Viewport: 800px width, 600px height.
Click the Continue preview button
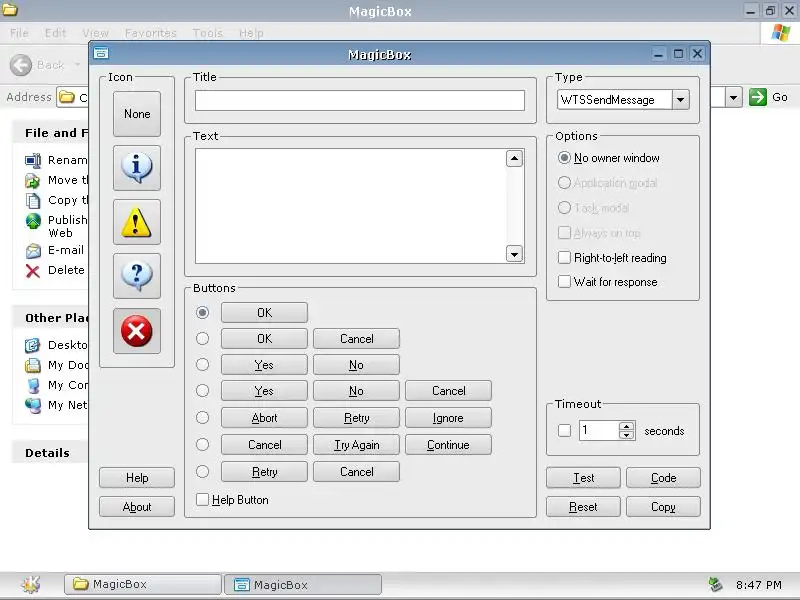[448, 444]
